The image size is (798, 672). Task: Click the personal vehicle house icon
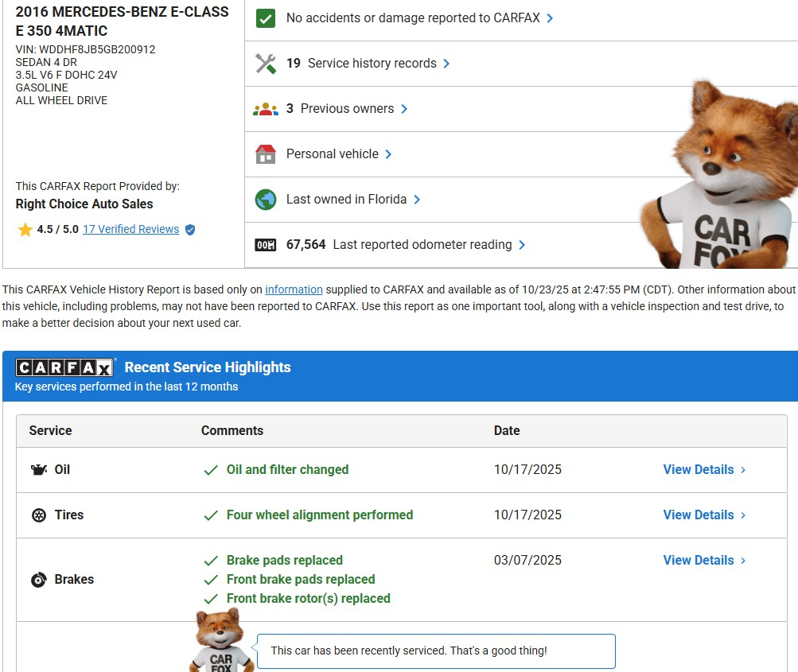point(266,154)
